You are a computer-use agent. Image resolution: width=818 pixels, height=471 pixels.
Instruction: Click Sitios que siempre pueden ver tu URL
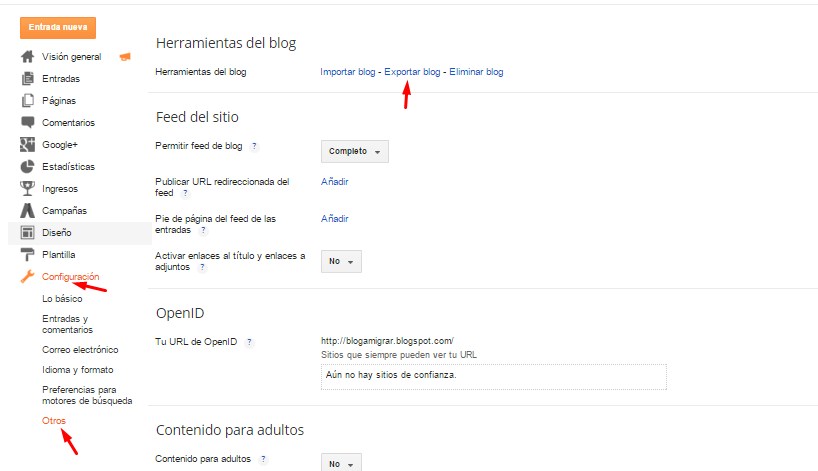399,355
